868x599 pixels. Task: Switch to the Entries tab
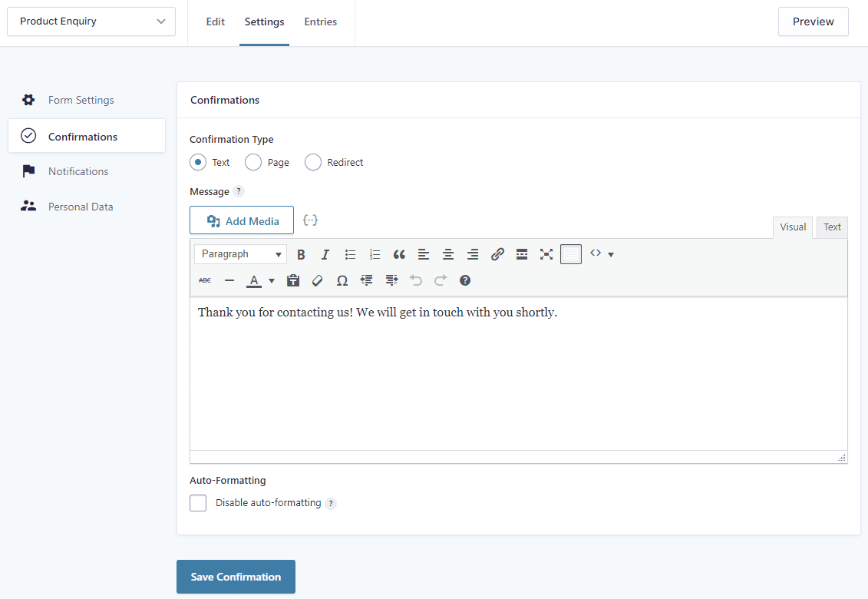click(321, 22)
